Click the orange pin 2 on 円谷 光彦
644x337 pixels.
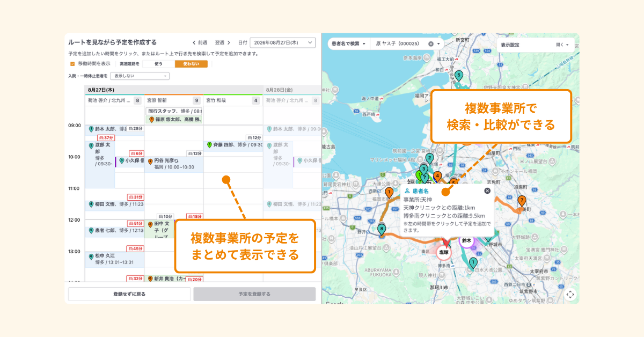pyautogui.click(x=150, y=160)
